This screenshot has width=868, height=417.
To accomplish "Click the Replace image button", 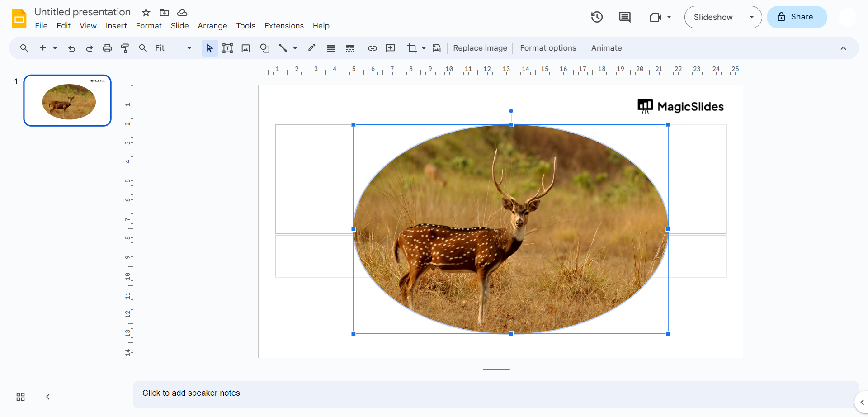I will click(x=480, y=48).
